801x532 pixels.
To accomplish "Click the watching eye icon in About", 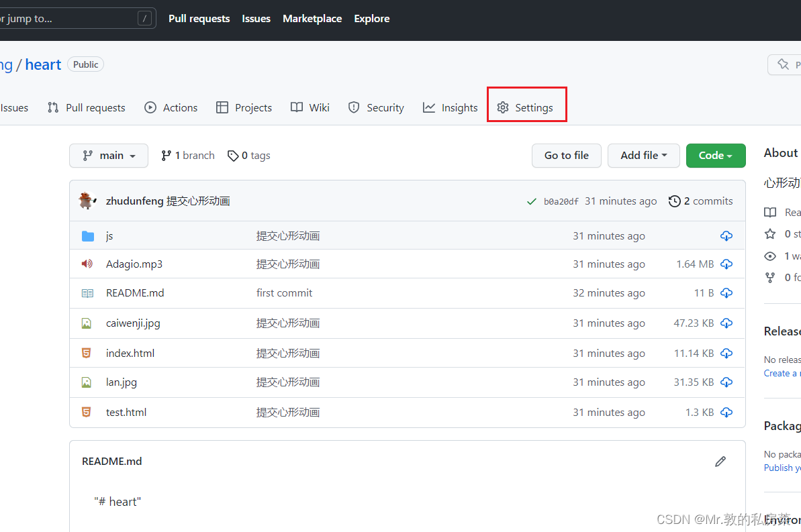I will [x=770, y=256].
